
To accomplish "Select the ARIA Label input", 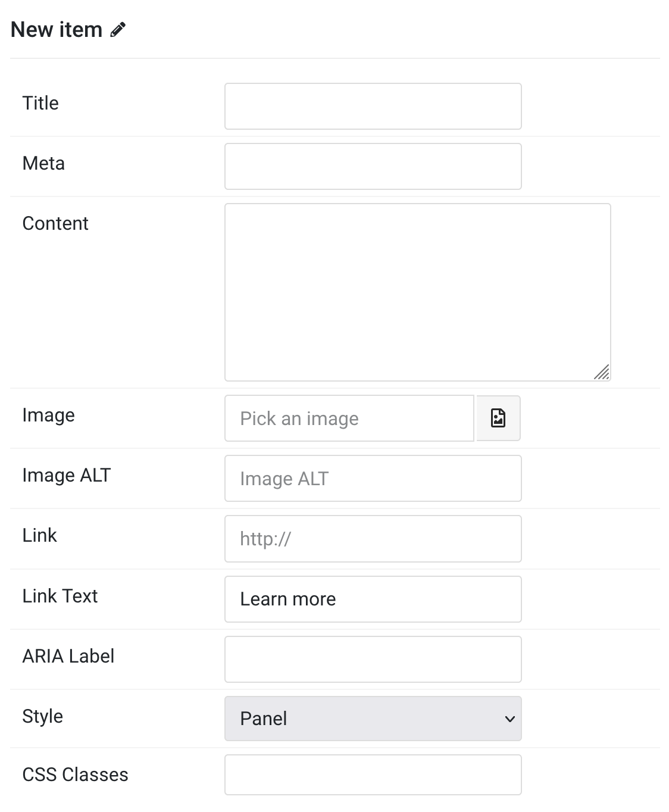I will (373, 659).
